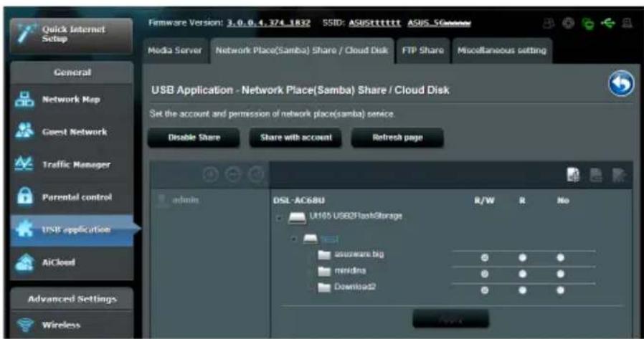The image size is (644, 339).
Task: Click the add account plus icon
Action: pyautogui.click(x=211, y=175)
